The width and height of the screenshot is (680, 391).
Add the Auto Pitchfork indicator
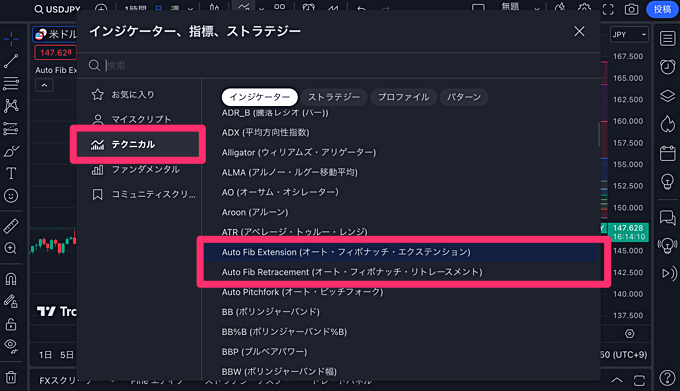(401, 292)
